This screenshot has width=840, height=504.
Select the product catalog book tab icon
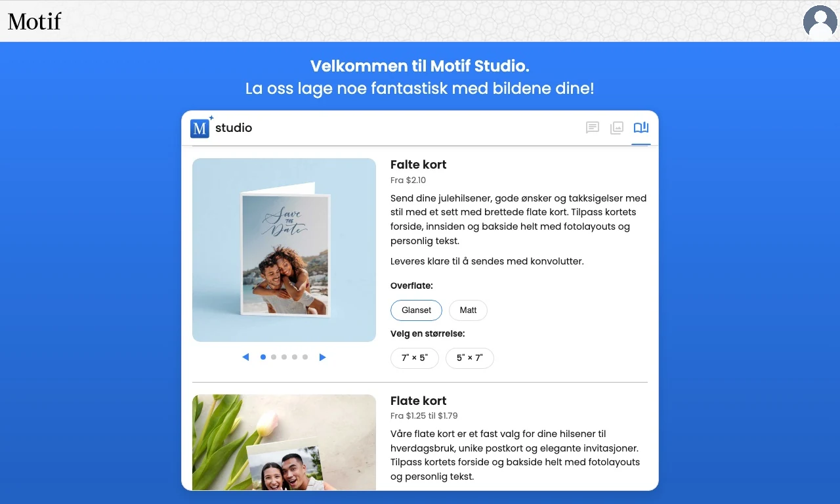coord(641,127)
